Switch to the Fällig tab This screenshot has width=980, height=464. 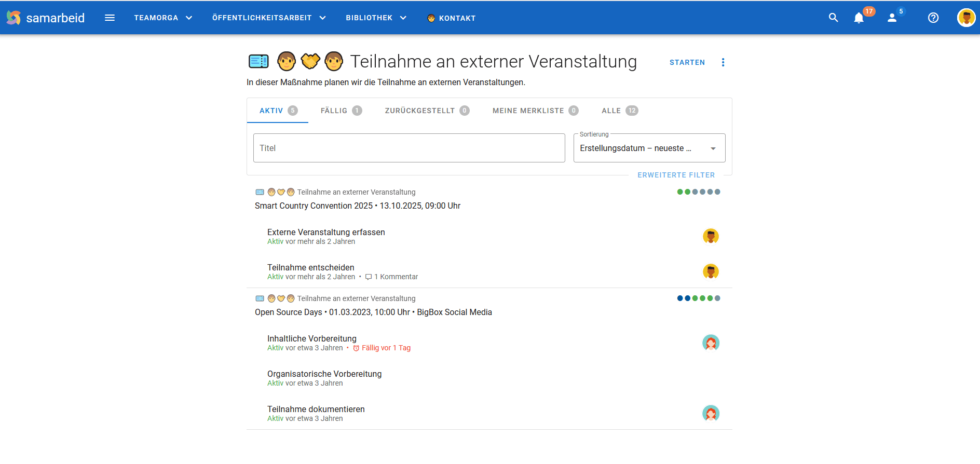point(341,111)
